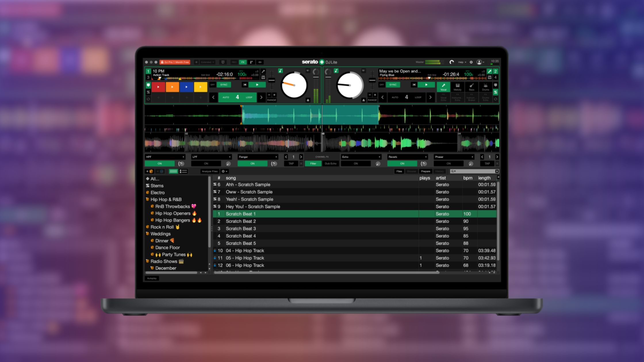Switch to the Prepare panel
Screen dimensions: 644x362
(425, 171)
